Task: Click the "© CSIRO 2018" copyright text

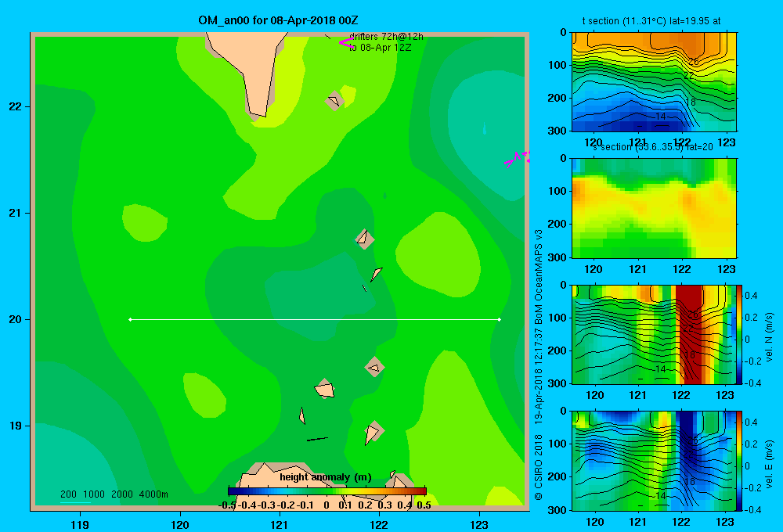Action: tap(539, 467)
